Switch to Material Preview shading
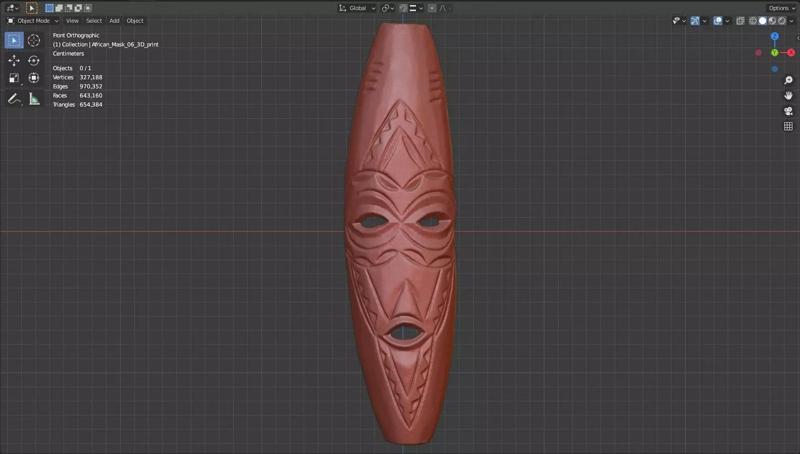 pos(772,21)
